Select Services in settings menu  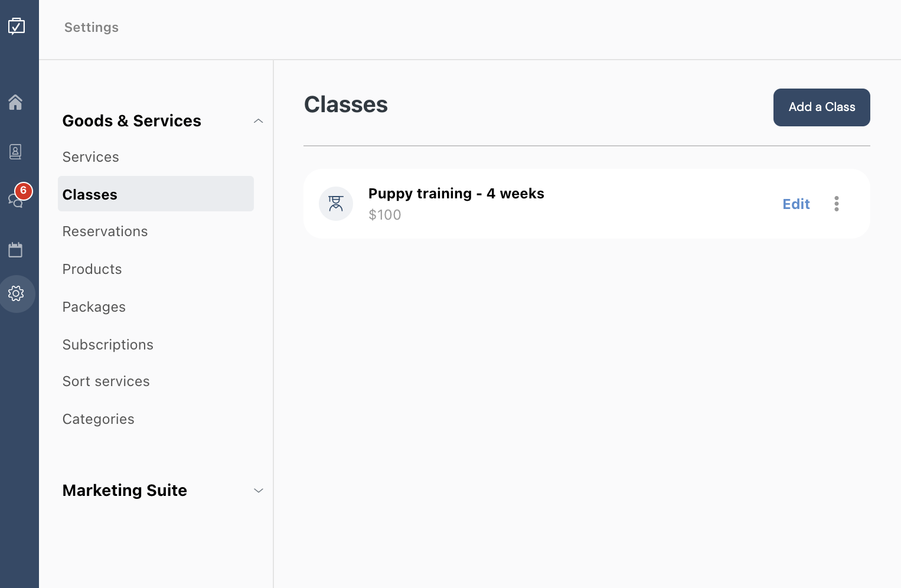[91, 157]
